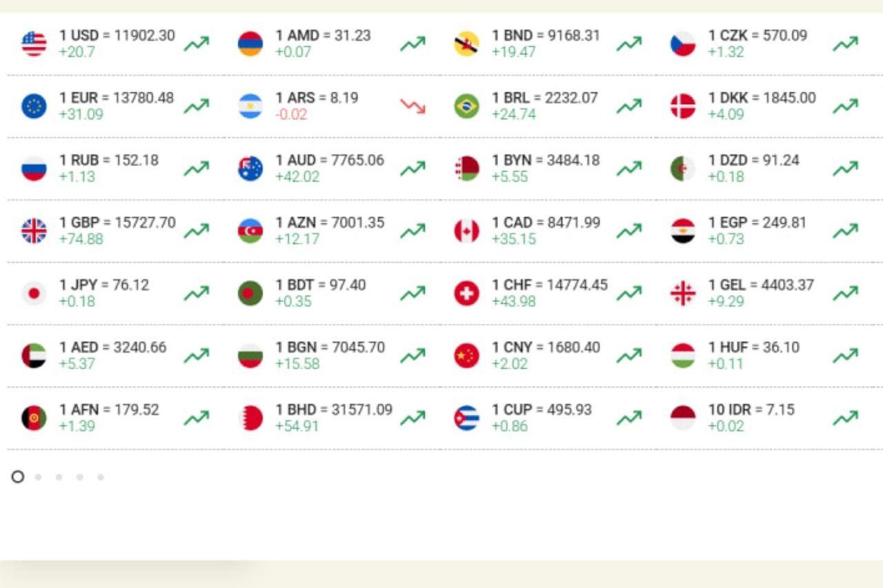Click the red downward trend arrow for ARS
Image resolution: width=883 pixels, height=588 pixels.
(x=413, y=106)
